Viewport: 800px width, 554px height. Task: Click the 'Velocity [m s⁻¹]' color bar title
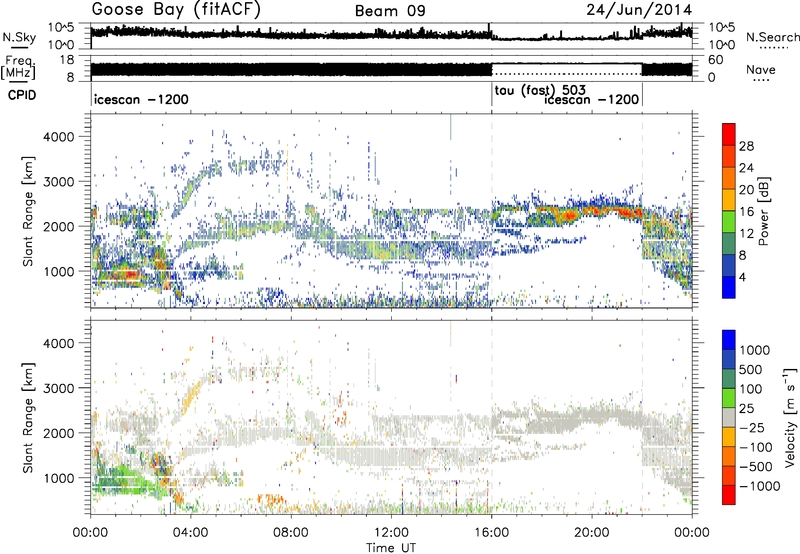789,417
